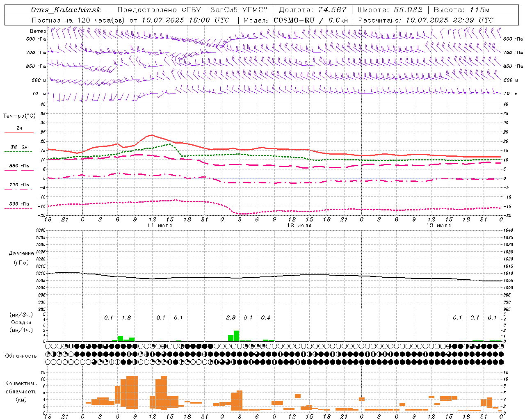Click 'Прогноз на 120 часа(ов)' forecast period text
This screenshot has width=525, height=420.
pos(79,20)
